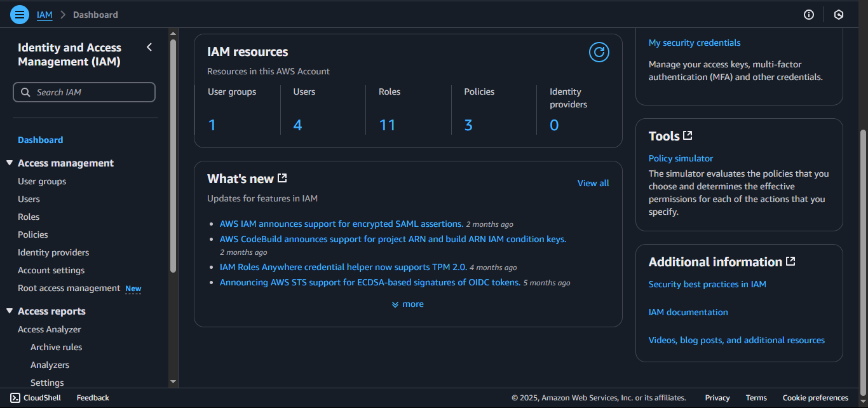Open Videos, blog posts, and additional resources
The image size is (868, 408).
(736, 340)
